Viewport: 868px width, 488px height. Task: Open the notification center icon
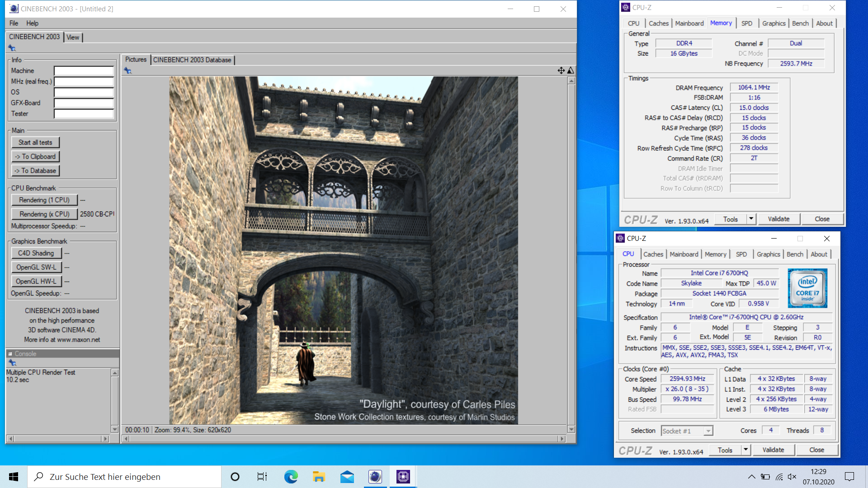pos(849,477)
